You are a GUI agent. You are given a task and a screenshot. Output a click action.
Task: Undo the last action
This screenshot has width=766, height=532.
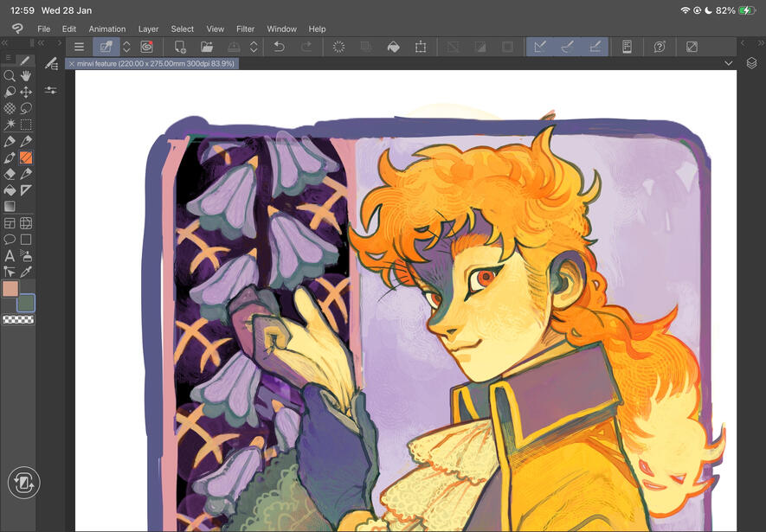click(277, 47)
